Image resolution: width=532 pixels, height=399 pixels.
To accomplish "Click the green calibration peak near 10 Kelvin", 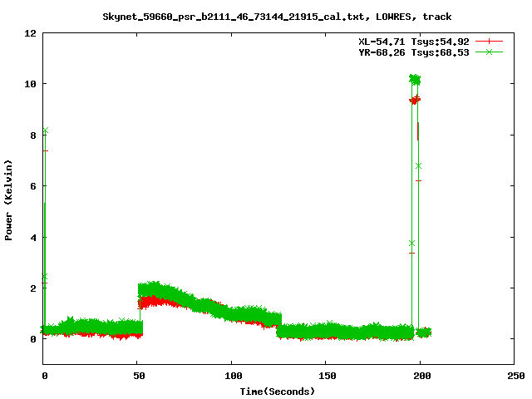I will coord(415,80).
